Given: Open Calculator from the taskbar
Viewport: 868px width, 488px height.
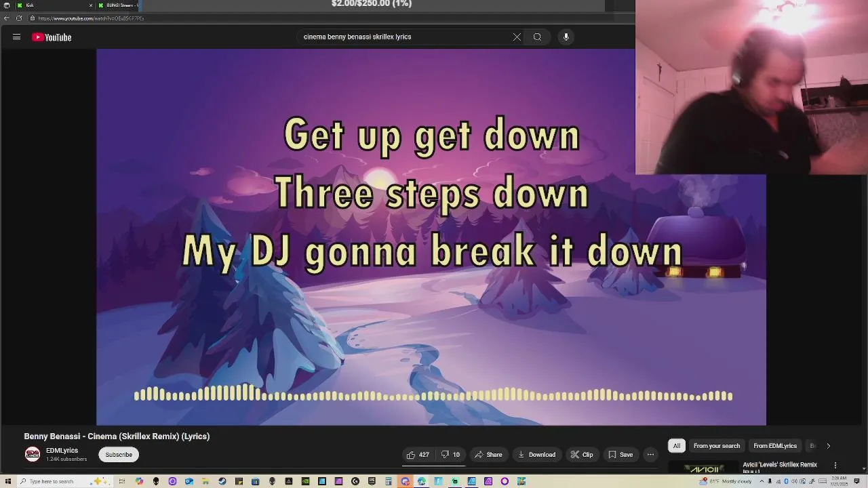Looking at the screenshot, I should pos(388,481).
